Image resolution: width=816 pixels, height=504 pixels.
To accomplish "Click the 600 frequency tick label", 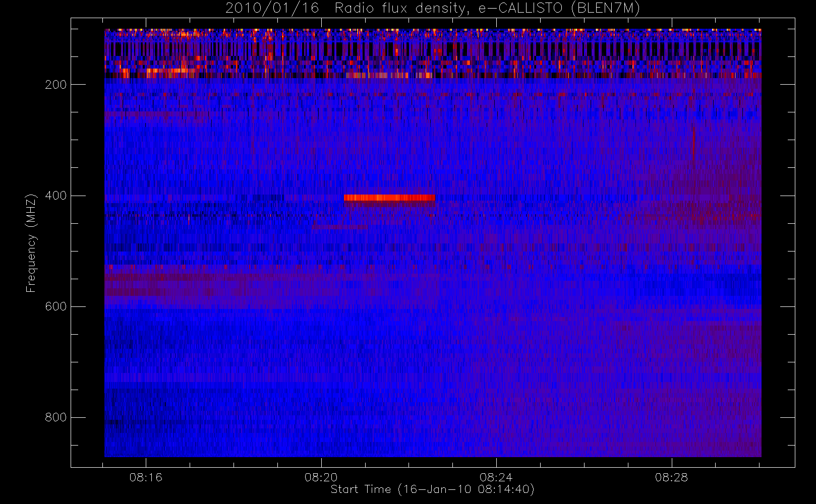I will tap(56, 306).
